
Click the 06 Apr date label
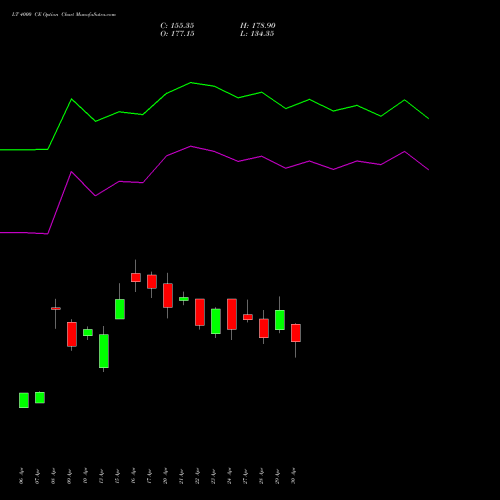pyautogui.click(x=22, y=476)
